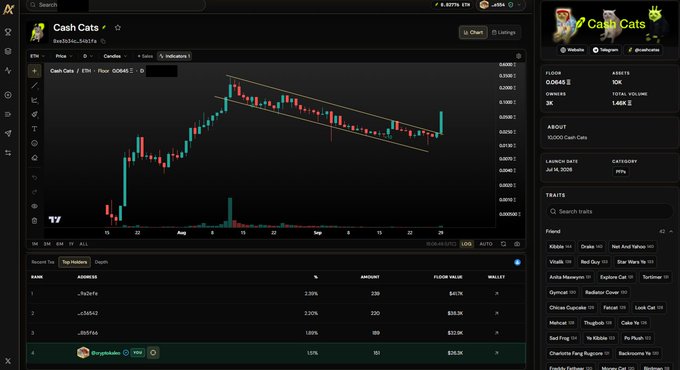Set chart range to 6M
This screenshot has height=370, width=680.
click(60, 244)
